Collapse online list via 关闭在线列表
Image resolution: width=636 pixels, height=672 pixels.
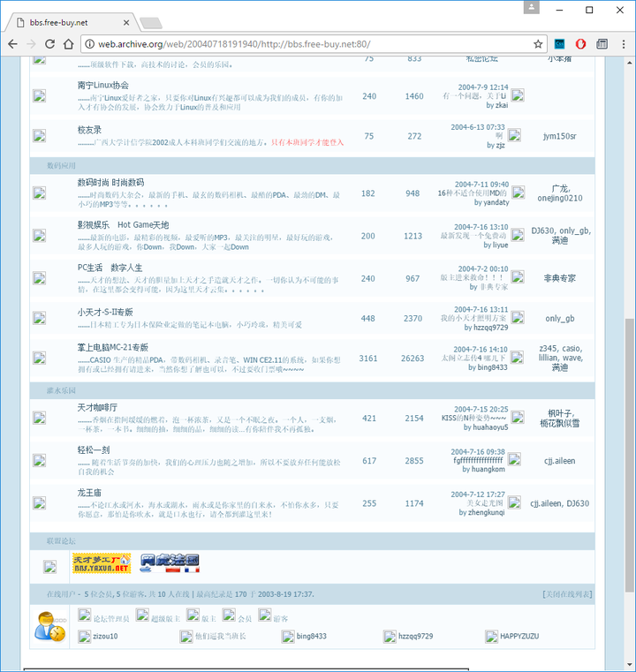pyautogui.click(x=567, y=594)
